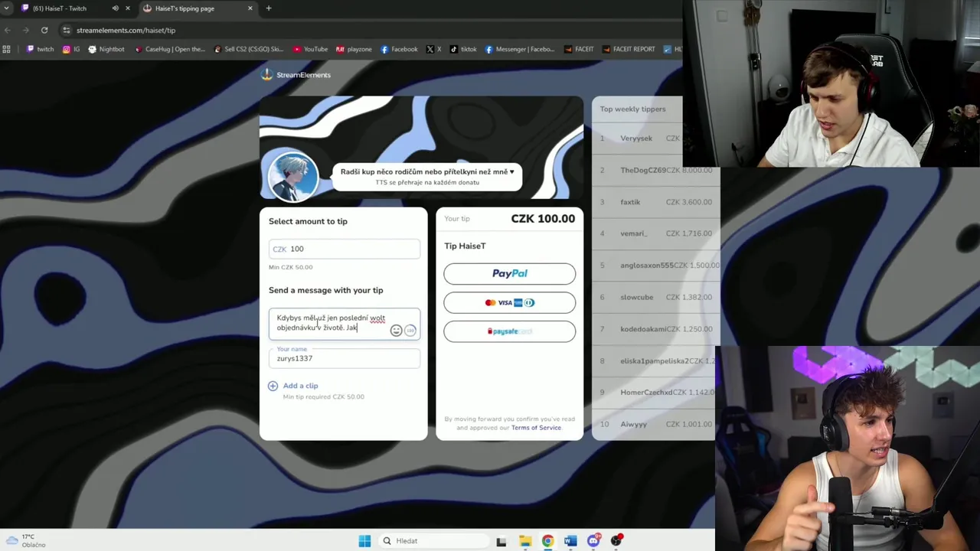Open the Nightbot bookmark
The image size is (980, 551).
tap(106, 49)
